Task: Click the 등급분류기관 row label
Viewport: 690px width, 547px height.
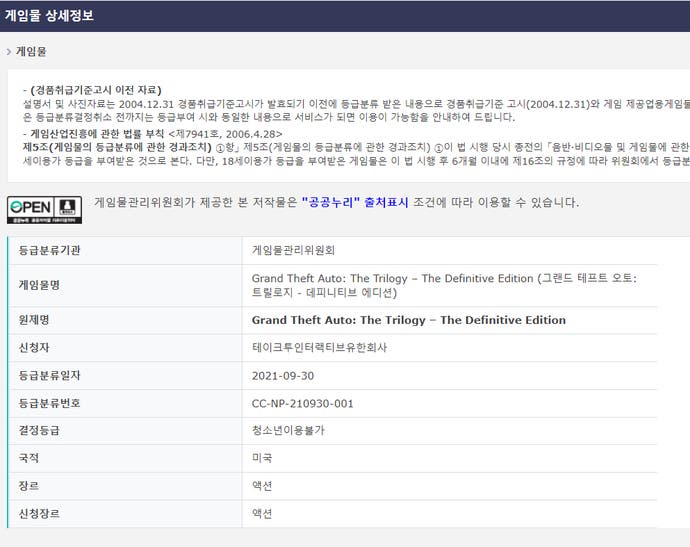Action: point(49,250)
